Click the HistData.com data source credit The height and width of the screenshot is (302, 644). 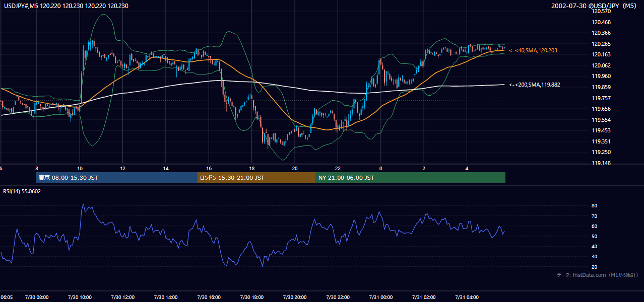tap(598, 275)
